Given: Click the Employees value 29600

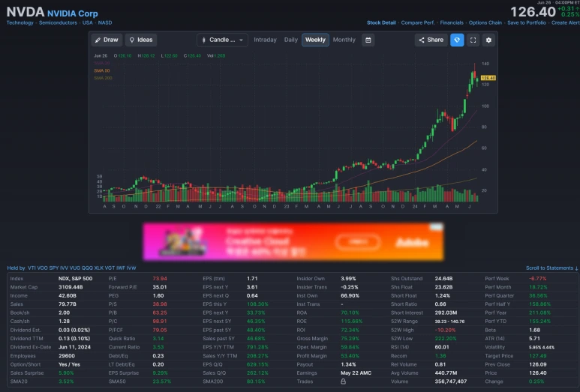Looking at the screenshot, I should [67, 356].
